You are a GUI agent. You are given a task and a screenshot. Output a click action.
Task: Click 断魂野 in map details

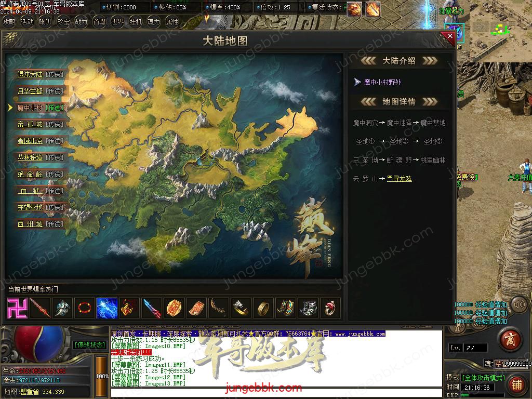click(x=400, y=160)
